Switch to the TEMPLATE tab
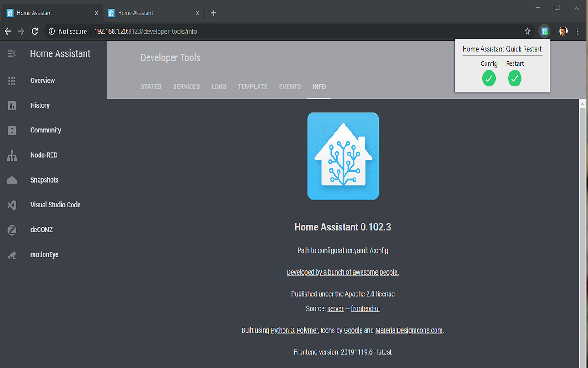Screen dimensions: 588x368 coord(253,87)
